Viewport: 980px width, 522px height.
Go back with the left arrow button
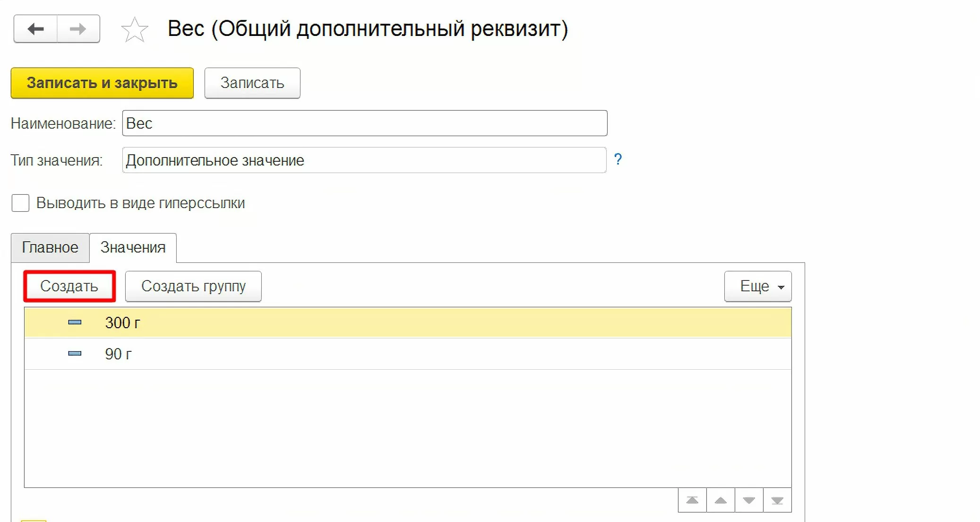tap(36, 29)
